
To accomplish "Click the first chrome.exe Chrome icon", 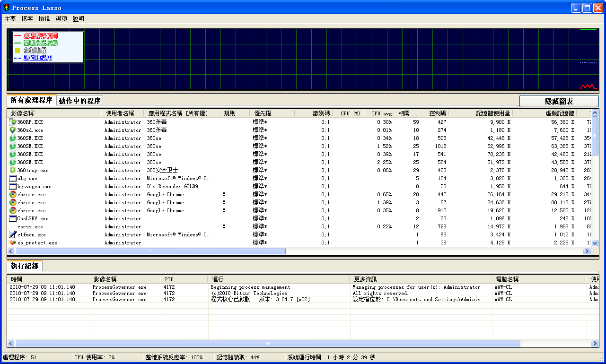I will 13,194.
